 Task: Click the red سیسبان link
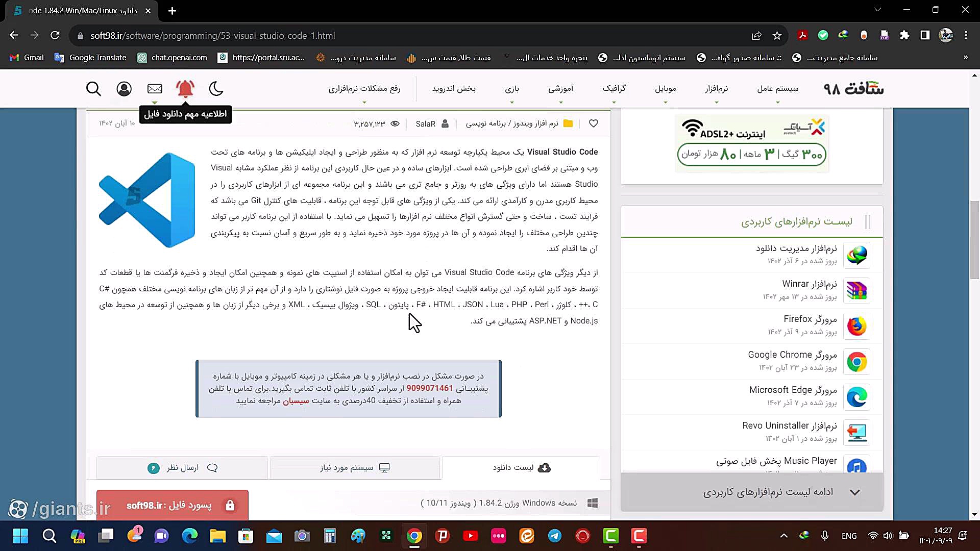click(296, 401)
